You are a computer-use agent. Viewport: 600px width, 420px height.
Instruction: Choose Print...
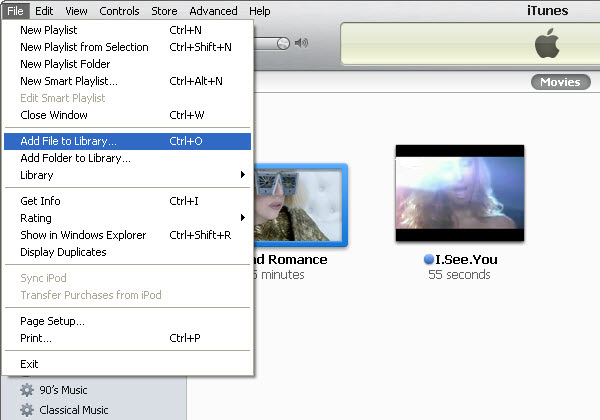127,338
